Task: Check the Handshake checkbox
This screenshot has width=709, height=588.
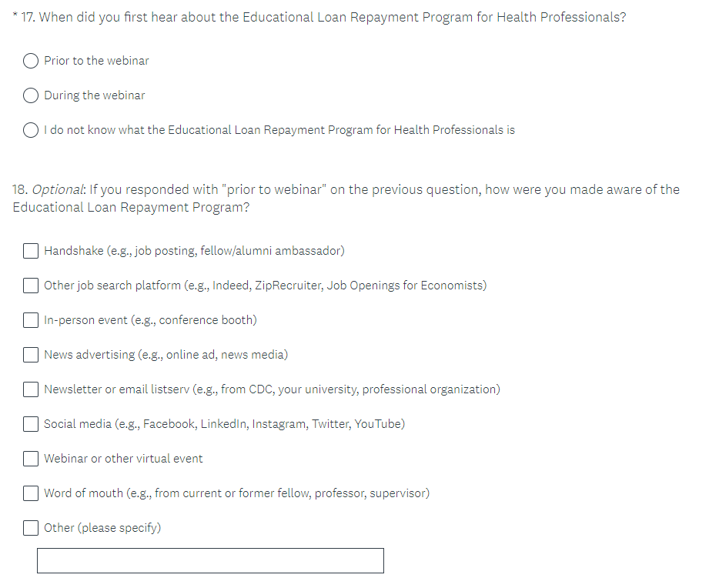Action: (x=31, y=251)
